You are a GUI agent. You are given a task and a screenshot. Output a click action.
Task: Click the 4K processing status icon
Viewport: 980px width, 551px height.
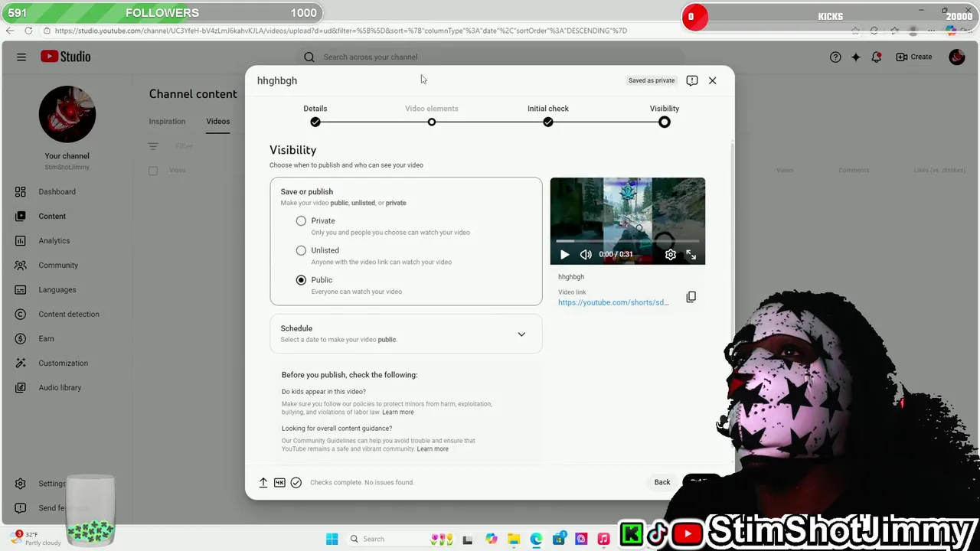click(x=279, y=482)
